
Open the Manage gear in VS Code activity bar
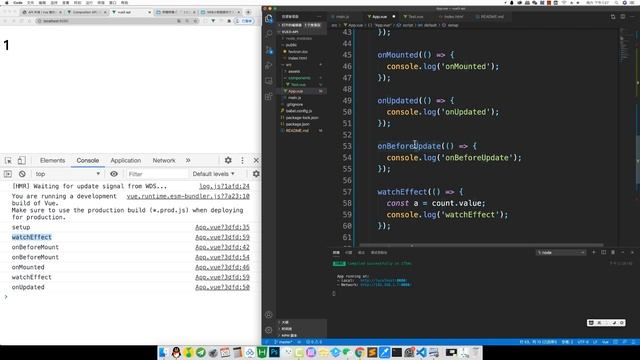point(269,330)
